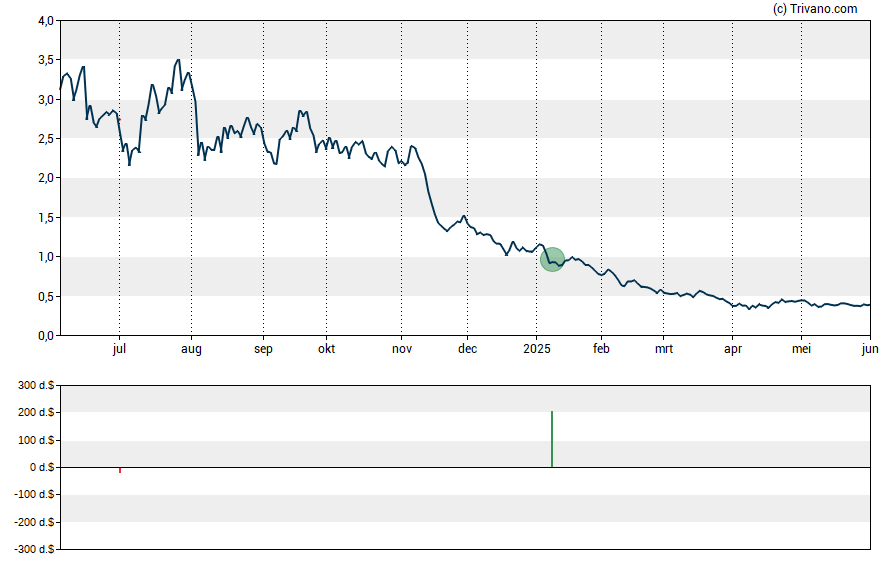Screen dimensions: 888x565
Task: Click the '200 d.$' axis label
Action: [x=36, y=412]
